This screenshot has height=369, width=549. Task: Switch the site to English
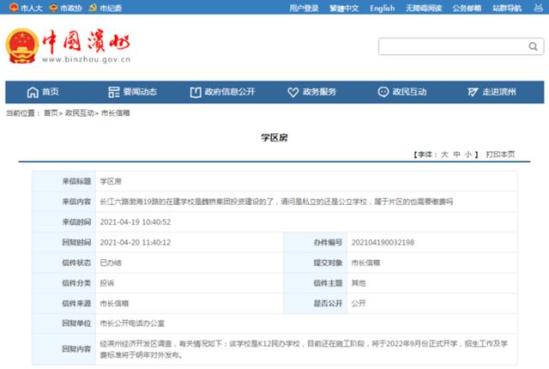[x=382, y=8]
